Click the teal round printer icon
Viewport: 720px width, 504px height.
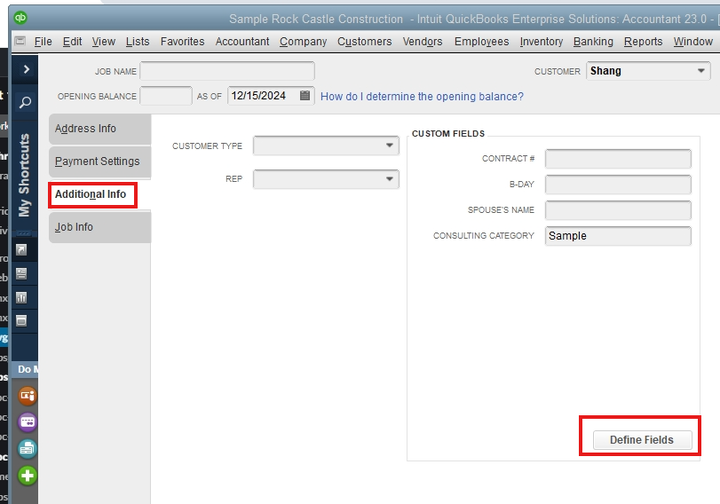coord(28,448)
